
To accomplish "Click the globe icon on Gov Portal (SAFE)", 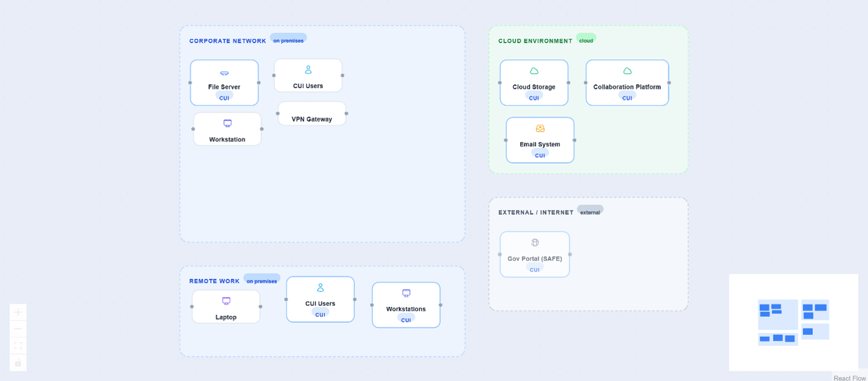I will (x=535, y=243).
